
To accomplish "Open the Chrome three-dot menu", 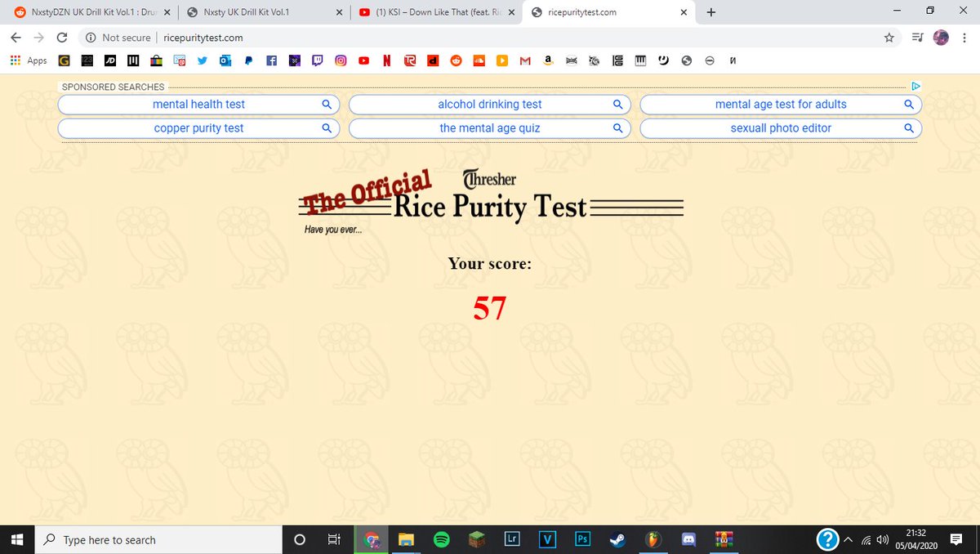I will (x=964, y=38).
